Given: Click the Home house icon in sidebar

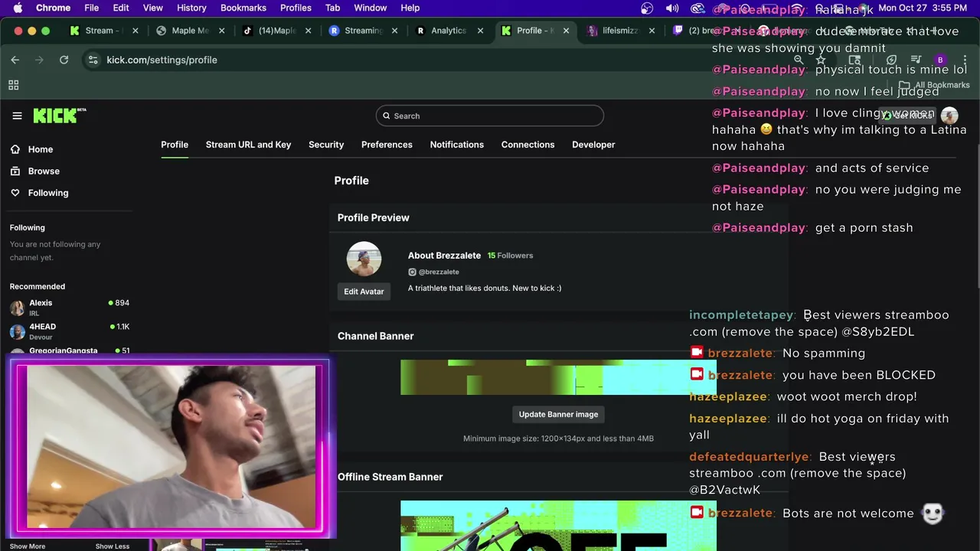Looking at the screenshot, I should 15,149.
